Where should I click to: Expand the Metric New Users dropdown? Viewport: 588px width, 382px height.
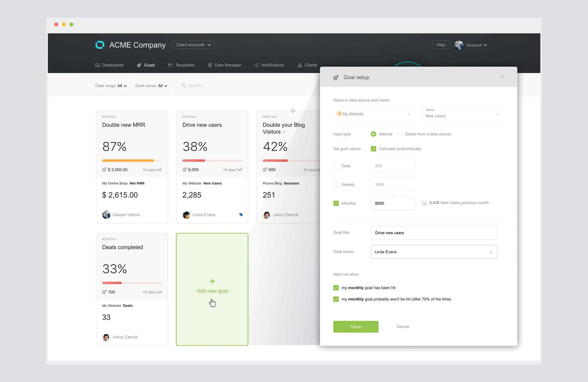tap(462, 114)
